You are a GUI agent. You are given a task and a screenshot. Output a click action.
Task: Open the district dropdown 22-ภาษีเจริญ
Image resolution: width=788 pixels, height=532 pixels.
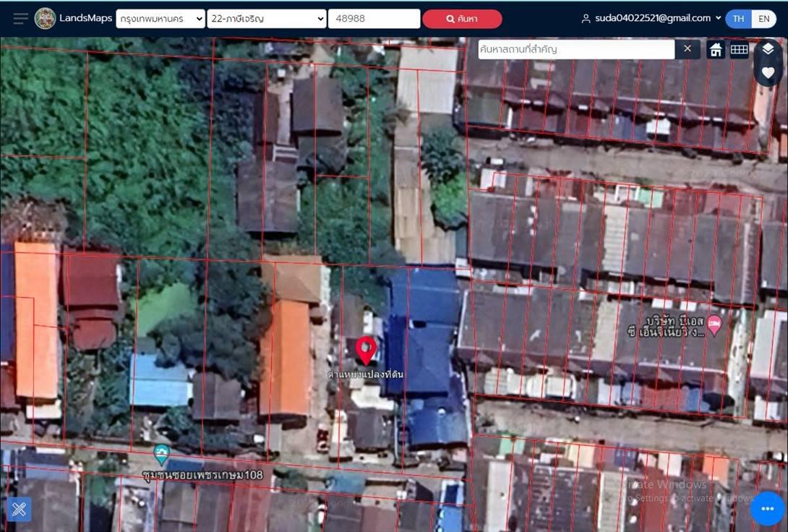(266, 19)
